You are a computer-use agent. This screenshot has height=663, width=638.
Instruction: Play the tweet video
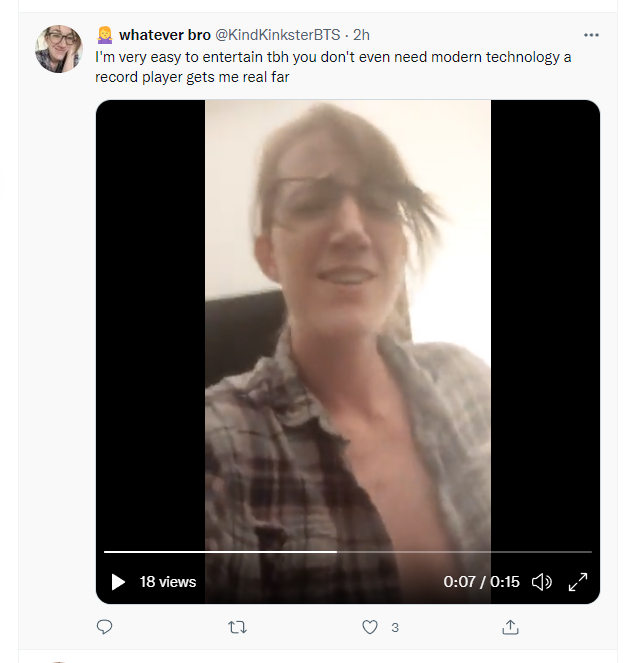tap(118, 582)
